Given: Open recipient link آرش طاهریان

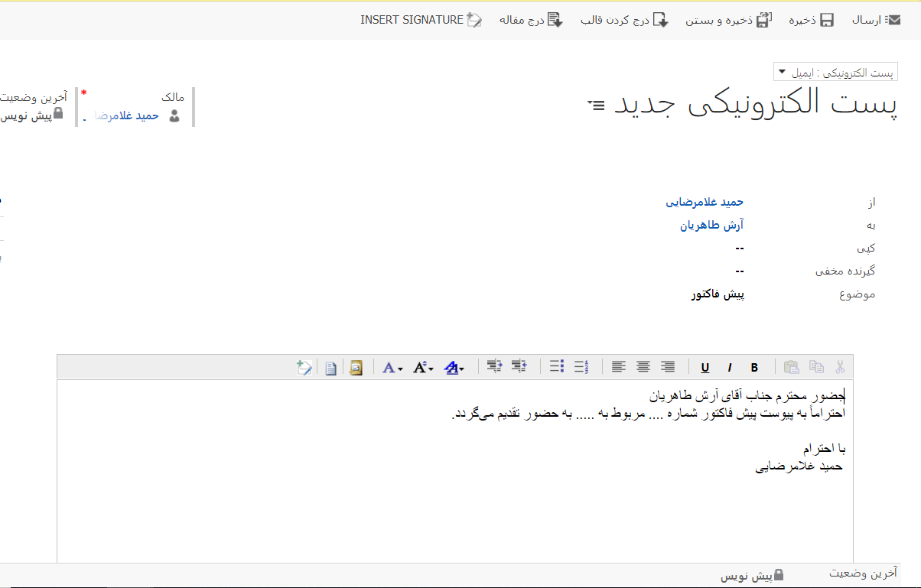Looking at the screenshot, I should (x=711, y=225).
